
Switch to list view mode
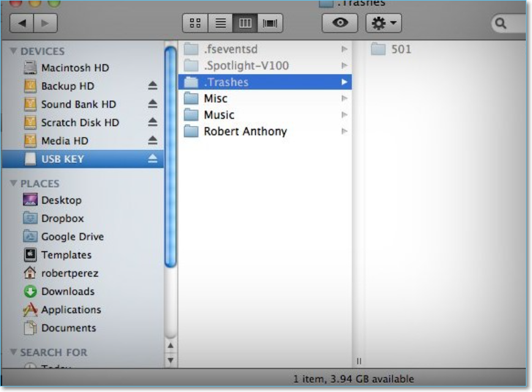point(220,23)
